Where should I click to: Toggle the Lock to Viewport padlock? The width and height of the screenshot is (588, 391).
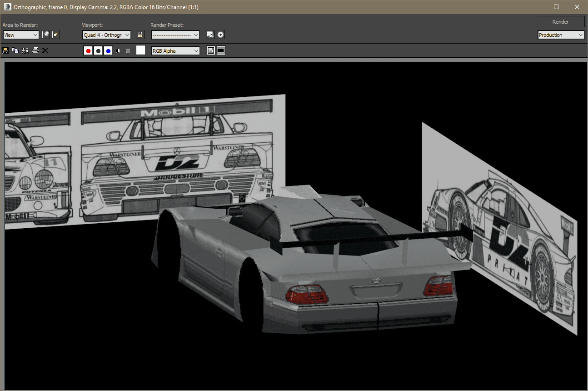140,35
